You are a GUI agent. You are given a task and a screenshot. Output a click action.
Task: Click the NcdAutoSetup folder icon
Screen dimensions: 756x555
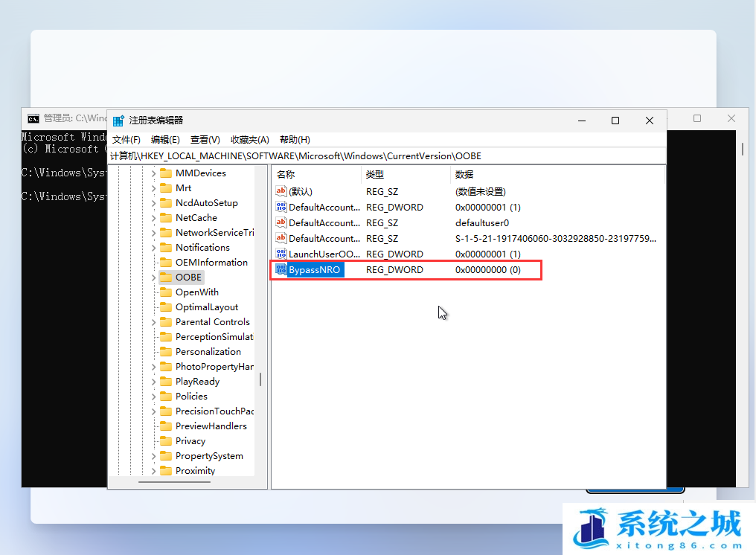166,203
